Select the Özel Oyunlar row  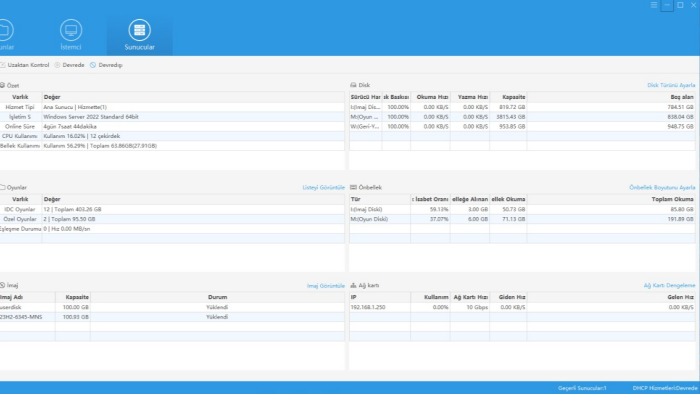point(172,219)
